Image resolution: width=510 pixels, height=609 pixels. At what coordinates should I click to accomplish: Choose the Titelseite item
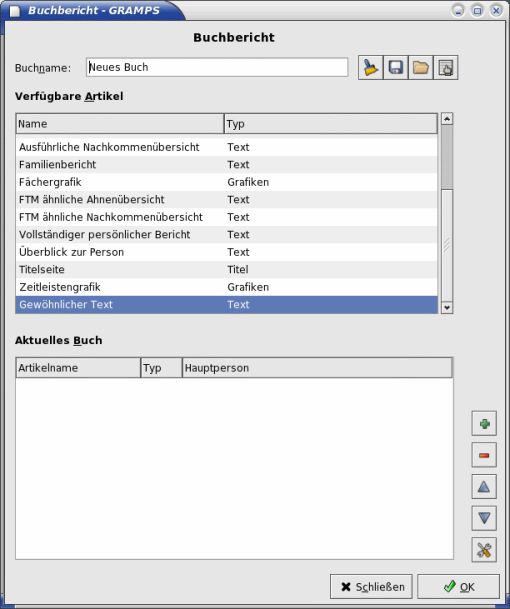click(x=226, y=270)
